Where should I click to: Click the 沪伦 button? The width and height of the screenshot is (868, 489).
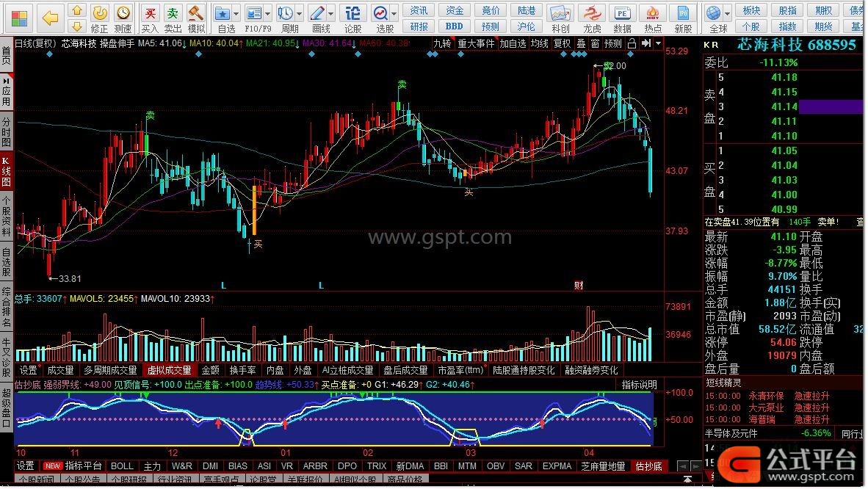[527, 26]
